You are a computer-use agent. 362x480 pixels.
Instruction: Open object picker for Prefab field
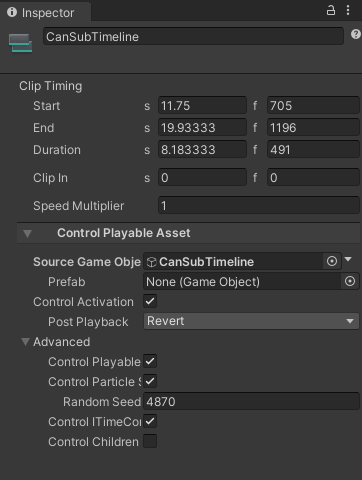click(350, 281)
